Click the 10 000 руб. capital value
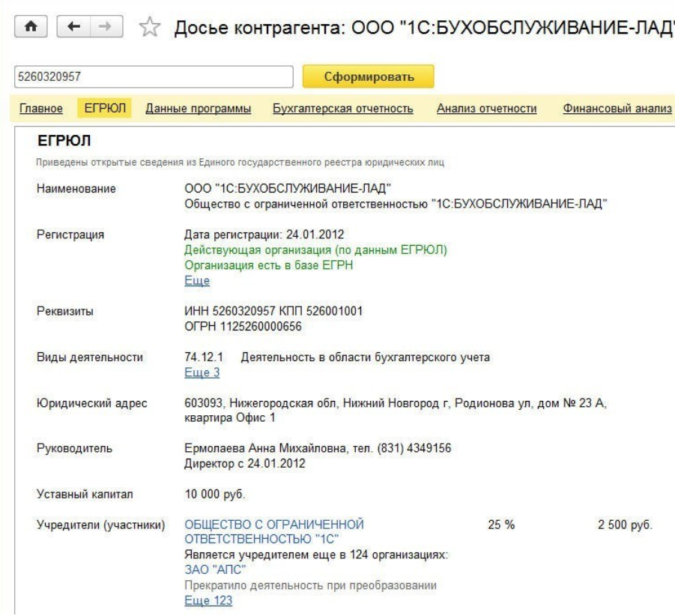 click(215, 494)
